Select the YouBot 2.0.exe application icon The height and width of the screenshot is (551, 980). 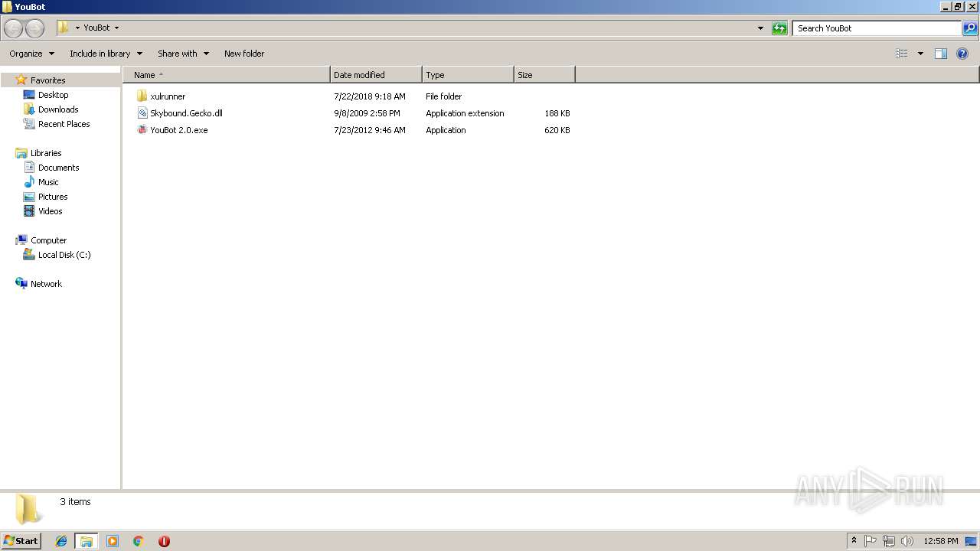(142, 130)
